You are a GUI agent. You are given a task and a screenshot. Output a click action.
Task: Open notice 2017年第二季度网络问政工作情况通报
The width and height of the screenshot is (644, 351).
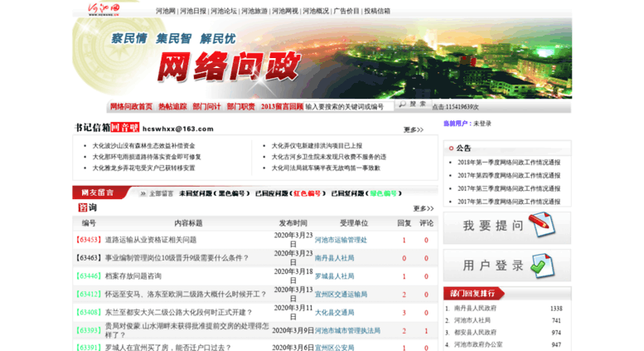pos(509,202)
